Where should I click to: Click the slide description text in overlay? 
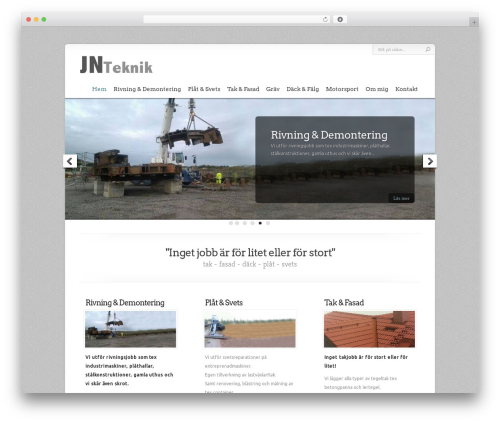click(331, 150)
